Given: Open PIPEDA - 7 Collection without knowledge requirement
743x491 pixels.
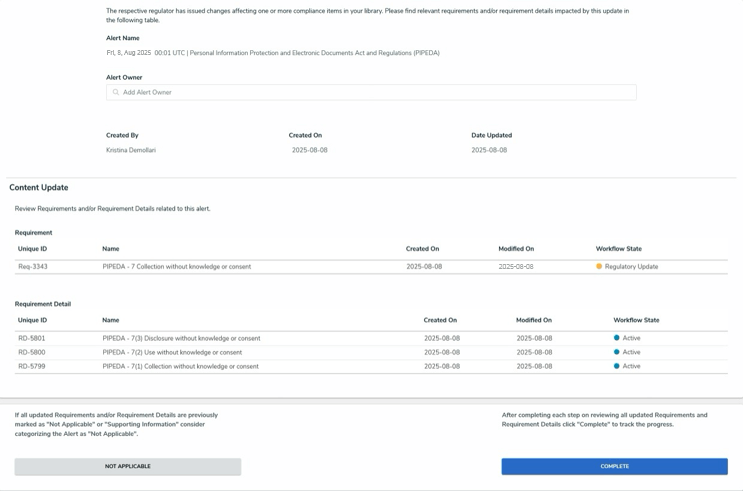Looking at the screenshot, I should (177, 267).
